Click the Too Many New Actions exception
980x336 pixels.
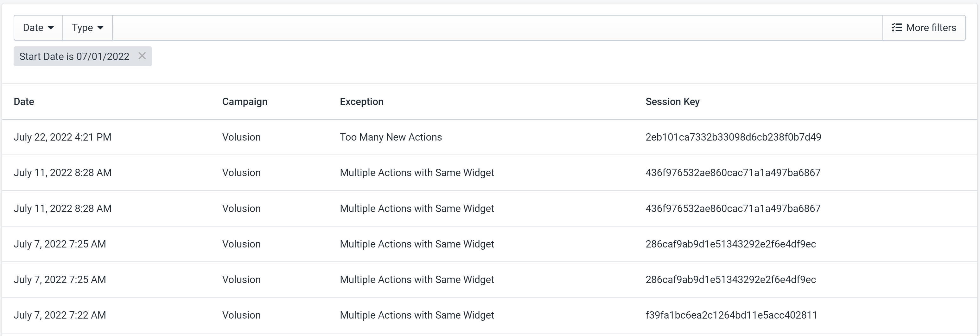[391, 137]
